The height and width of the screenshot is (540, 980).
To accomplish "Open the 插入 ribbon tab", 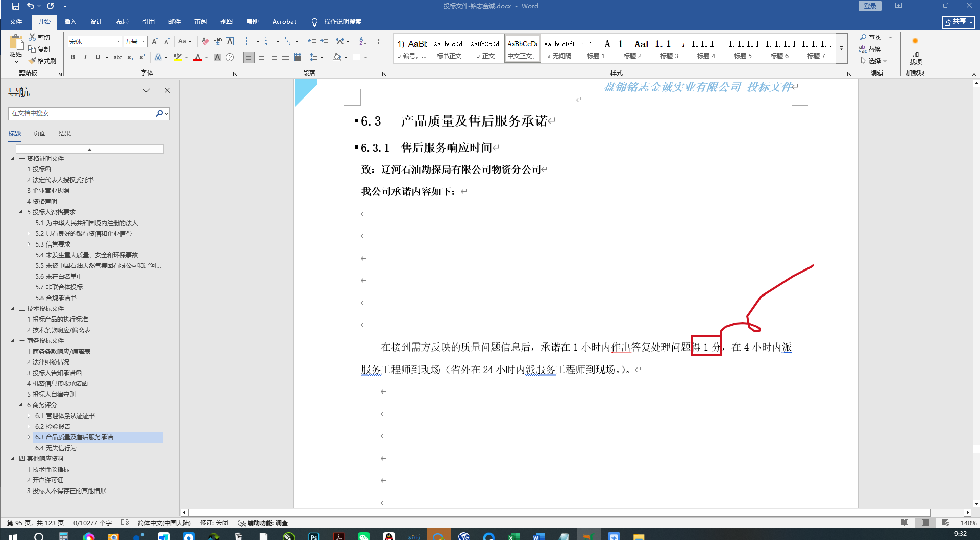I will pyautogui.click(x=70, y=22).
